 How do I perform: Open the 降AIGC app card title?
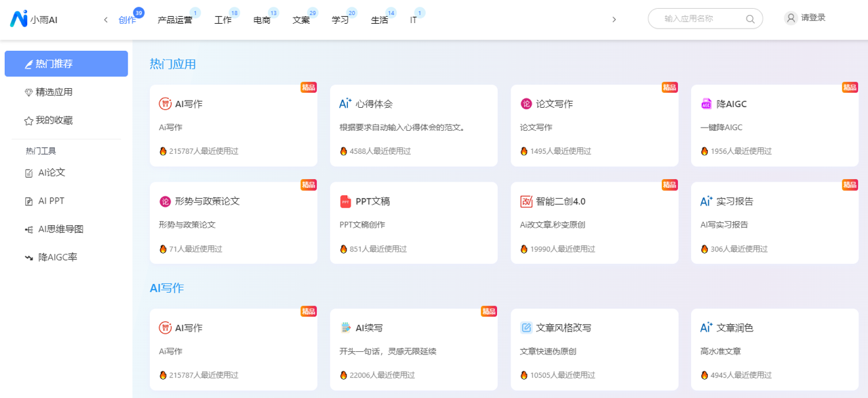[732, 104]
